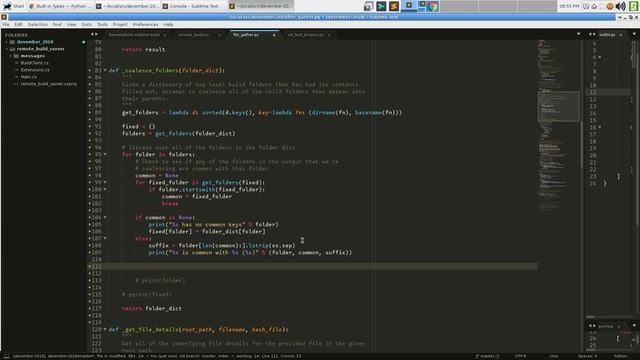Click the Sublime window title bar icon
This screenshot has height=360, width=640.
[x=4, y=17]
